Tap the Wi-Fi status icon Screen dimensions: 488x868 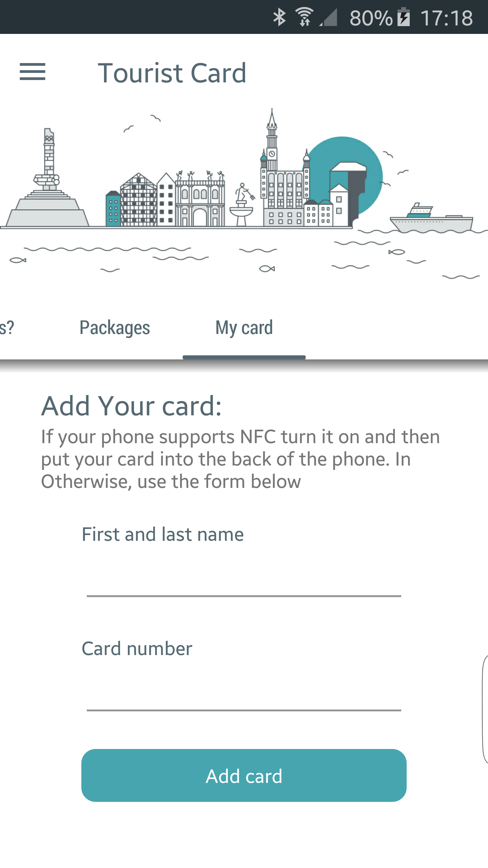click(304, 17)
